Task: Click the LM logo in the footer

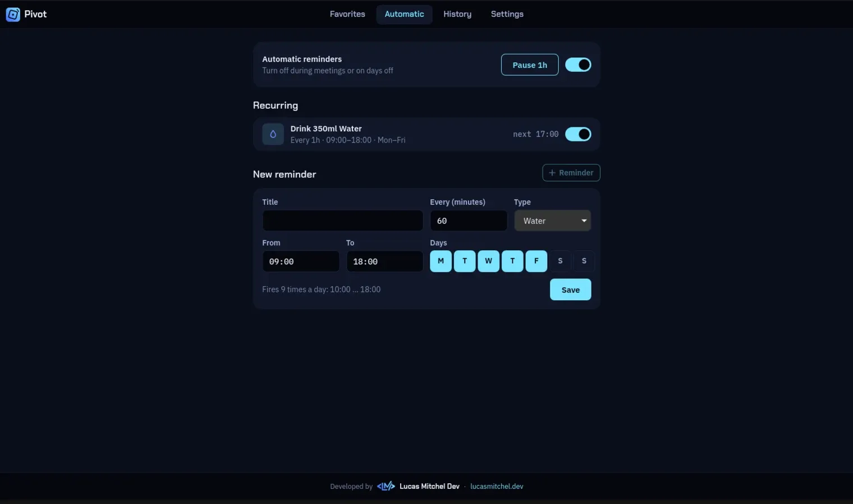Action: pos(386,486)
